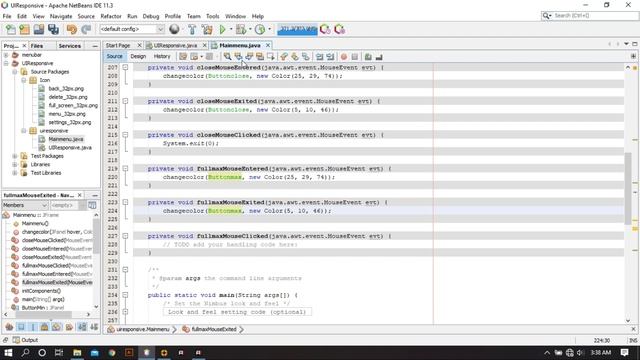The height and width of the screenshot is (360, 640).
Task: Switch to the UIResponsive.java tab
Action: click(x=176, y=45)
